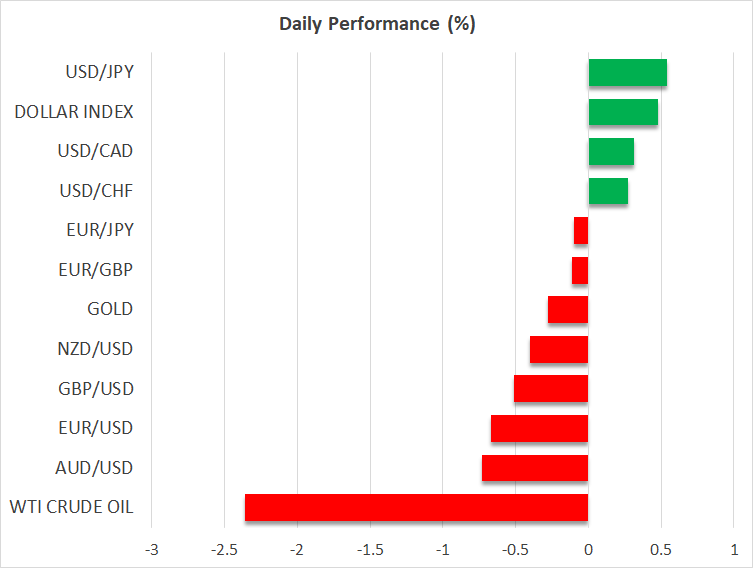Click the 0.5 tick label on horizontal axis
Image resolution: width=753 pixels, height=568 pixels.
point(661,549)
